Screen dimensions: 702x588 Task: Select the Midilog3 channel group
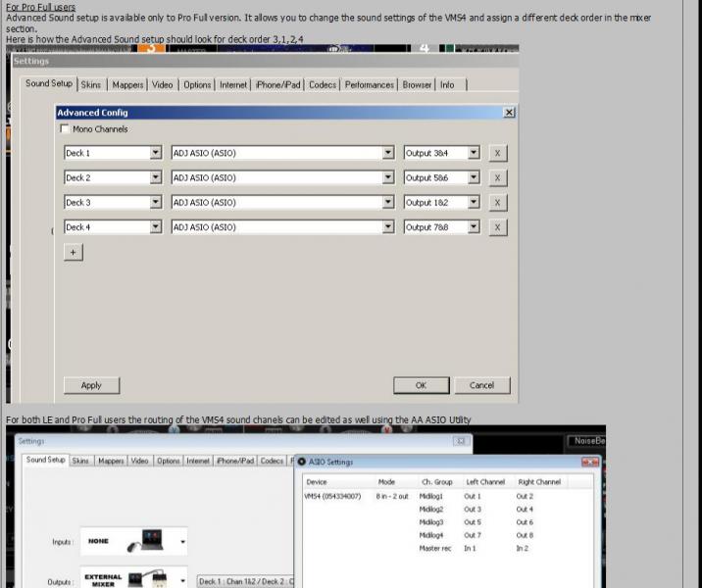coord(431,522)
